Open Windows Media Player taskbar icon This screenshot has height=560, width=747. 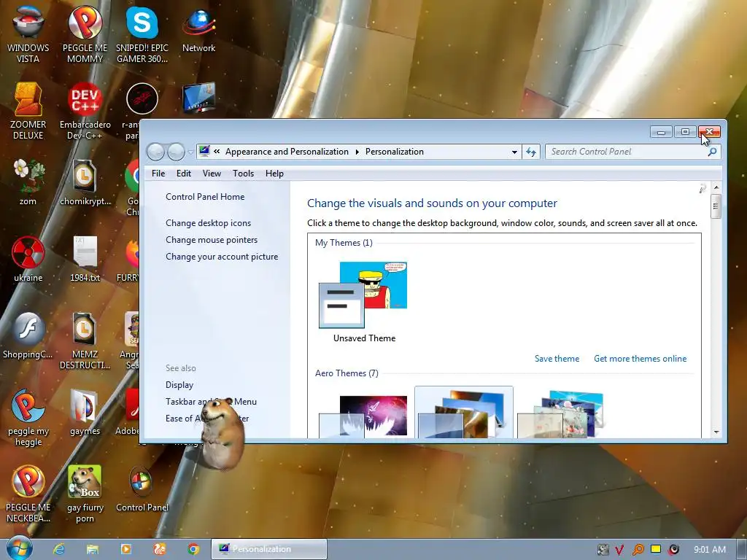[125, 549]
